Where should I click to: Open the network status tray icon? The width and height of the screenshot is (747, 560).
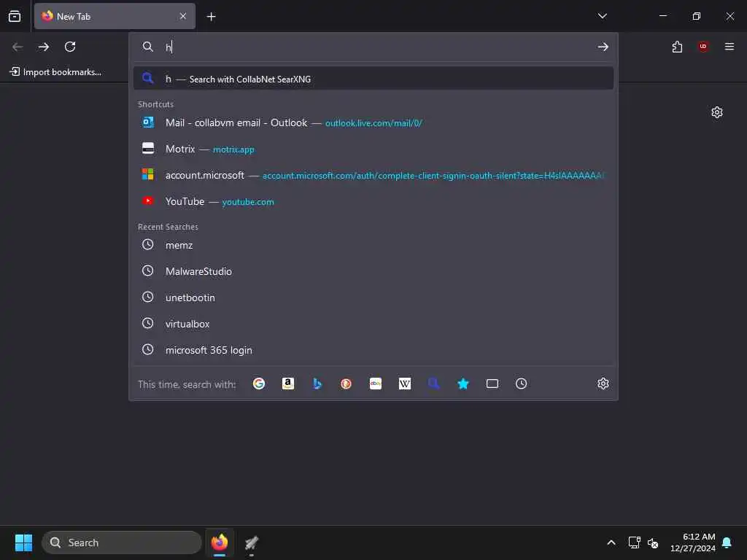click(x=634, y=542)
